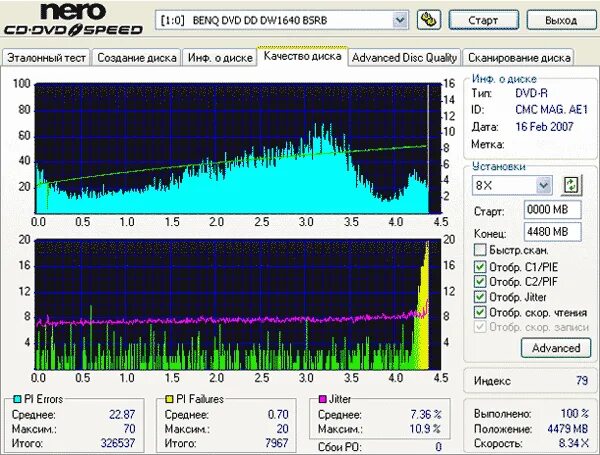Click the Выход exit button
600x455 pixels.
tap(561, 20)
